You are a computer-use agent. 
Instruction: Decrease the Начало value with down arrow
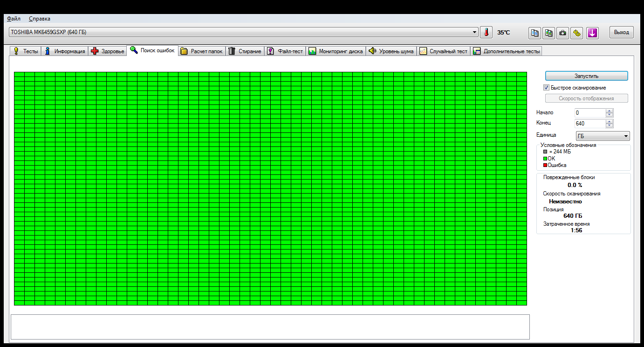(610, 115)
